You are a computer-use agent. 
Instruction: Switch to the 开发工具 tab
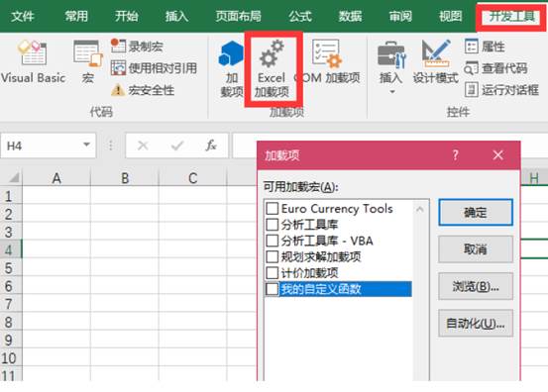tap(512, 17)
